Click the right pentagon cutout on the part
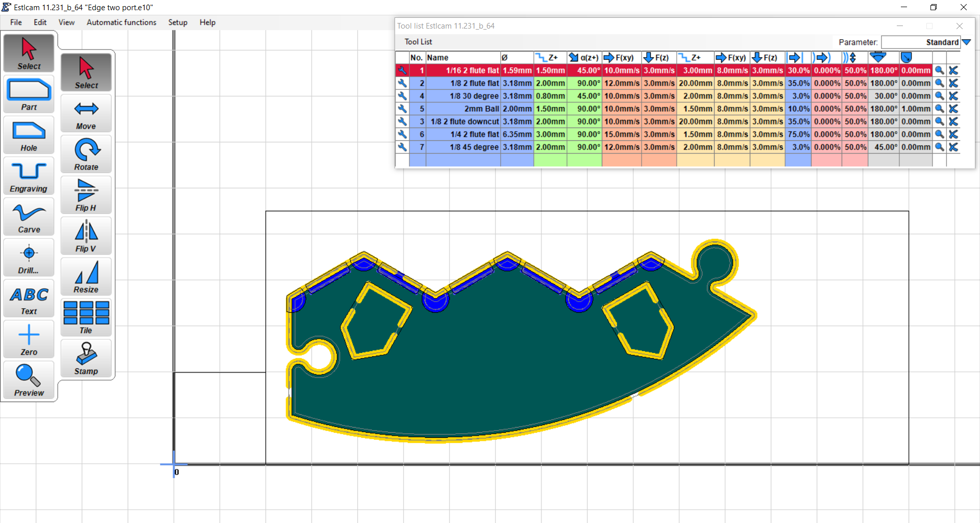Image resolution: width=980 pixels, height=523 pixels. (x=638, y=320)
